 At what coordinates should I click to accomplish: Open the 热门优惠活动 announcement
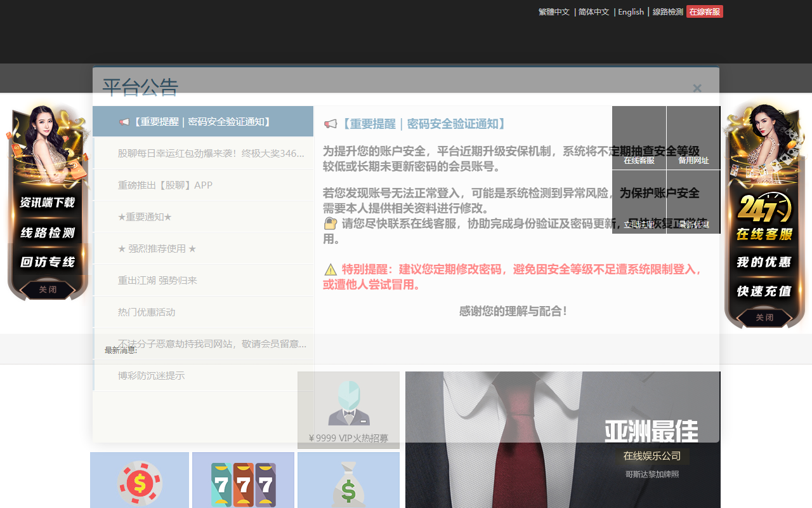[x=203, y=312]
